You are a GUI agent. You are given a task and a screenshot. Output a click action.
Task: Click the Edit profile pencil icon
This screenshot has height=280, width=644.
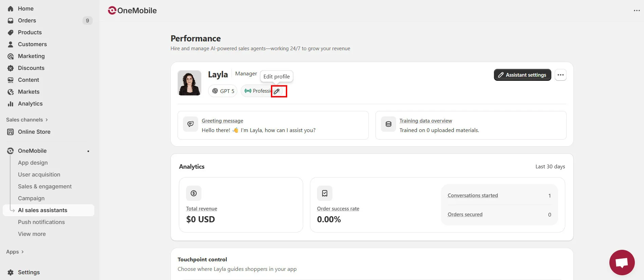tap(277, 91)
